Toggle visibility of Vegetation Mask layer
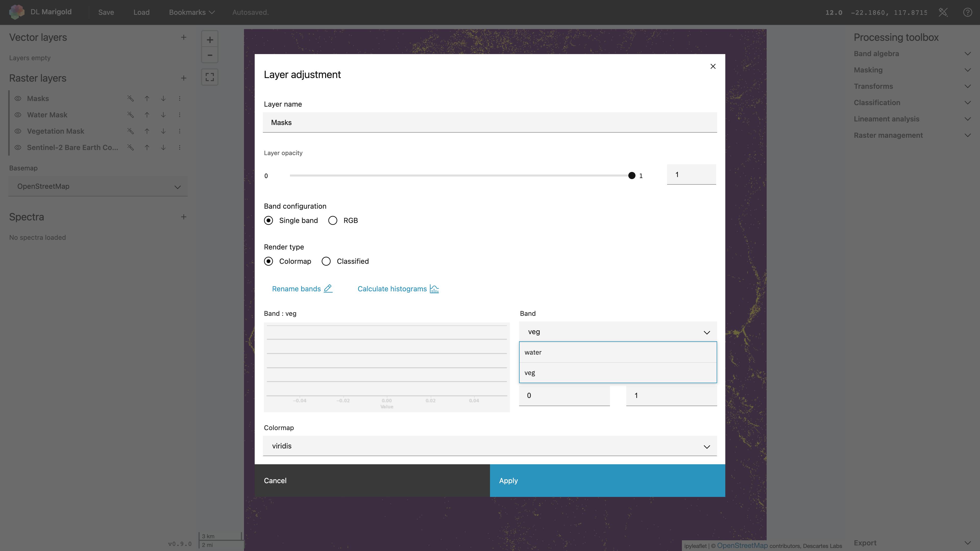 tap(18, 131)
